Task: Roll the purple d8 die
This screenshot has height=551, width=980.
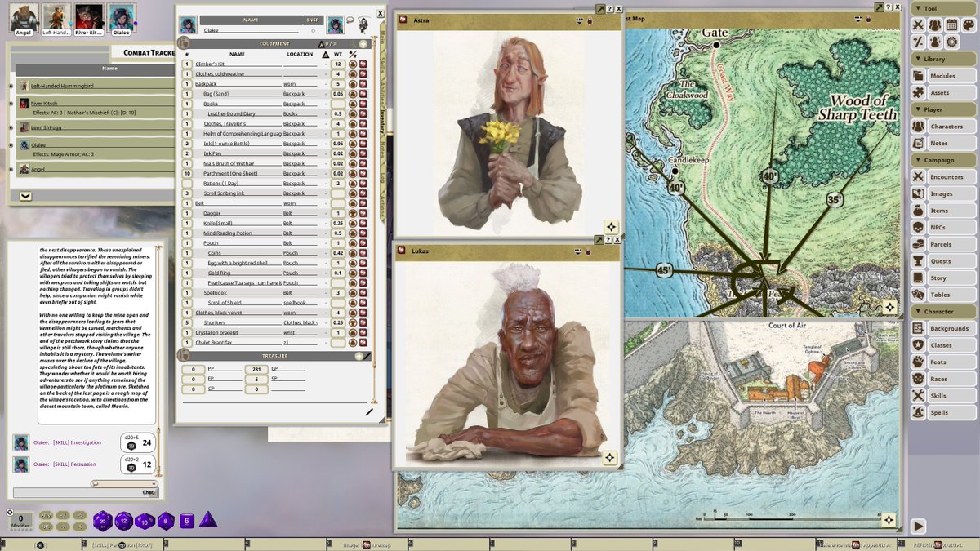Action: [166, 521]
